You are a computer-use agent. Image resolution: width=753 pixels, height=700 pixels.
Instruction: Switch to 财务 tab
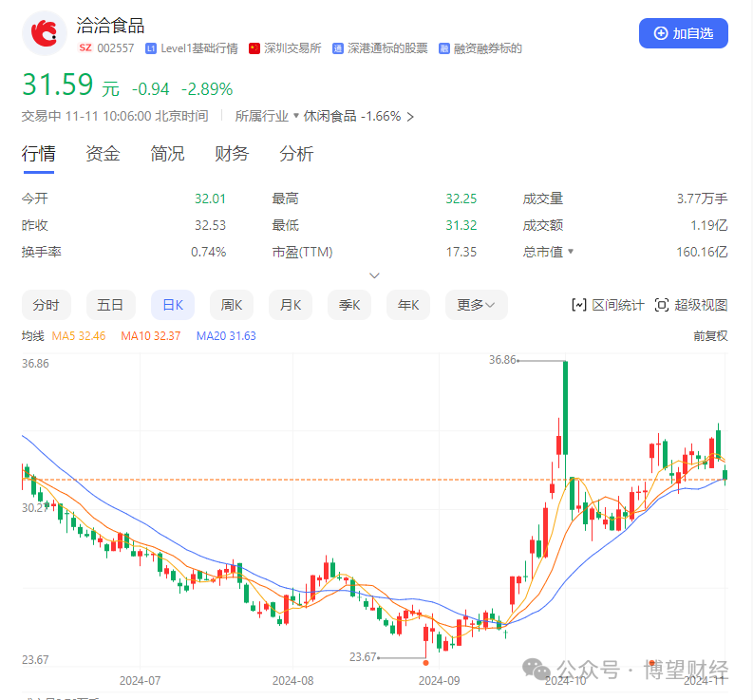(x=232, y=154)
